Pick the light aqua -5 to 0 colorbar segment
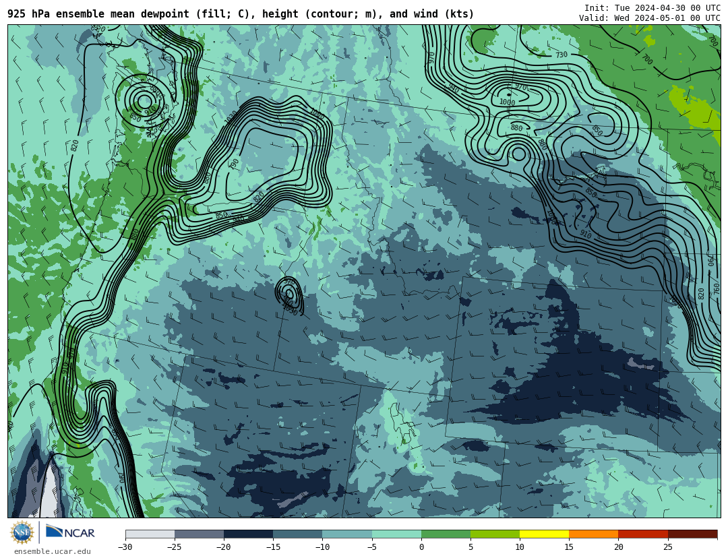Image resolution: width=728 pixels, height=560 pixels. point(396,534)
